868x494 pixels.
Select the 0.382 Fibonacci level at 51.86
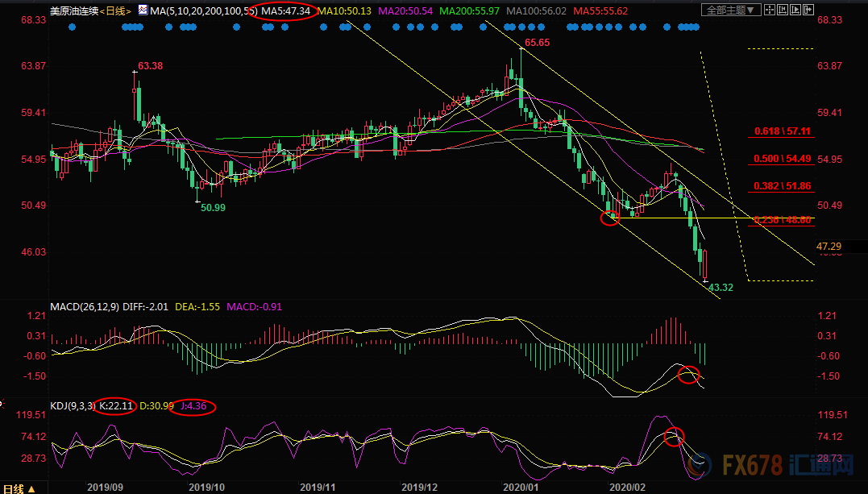tap(782, 186)
